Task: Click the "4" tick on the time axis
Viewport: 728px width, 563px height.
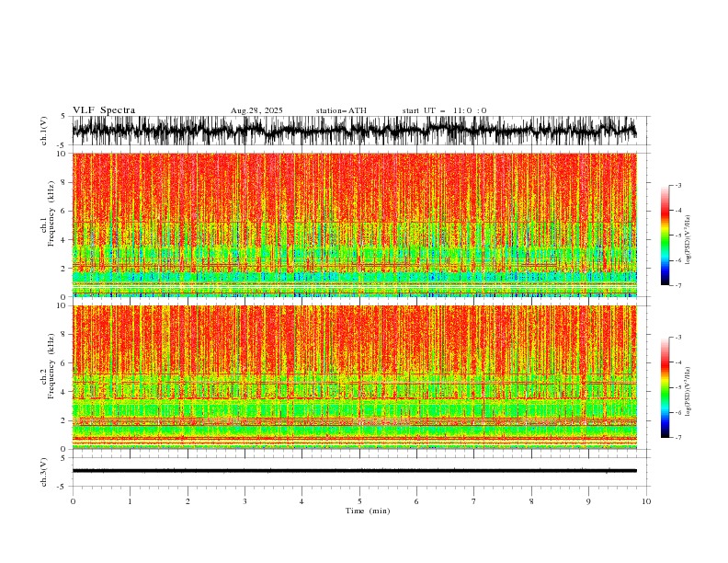Action: tap(301, 501)
